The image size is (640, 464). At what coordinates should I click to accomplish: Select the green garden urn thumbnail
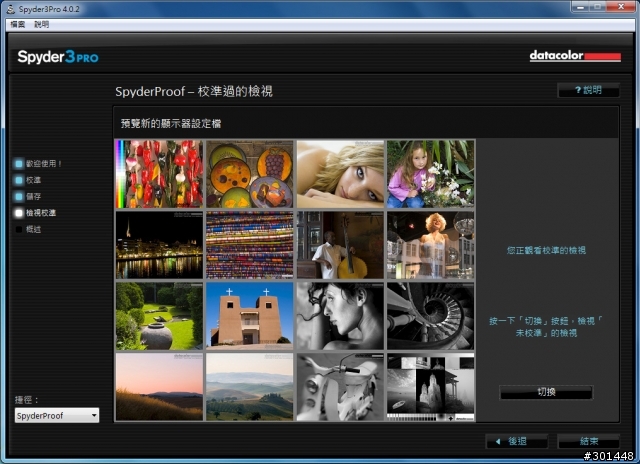click(x=159, y=316)
